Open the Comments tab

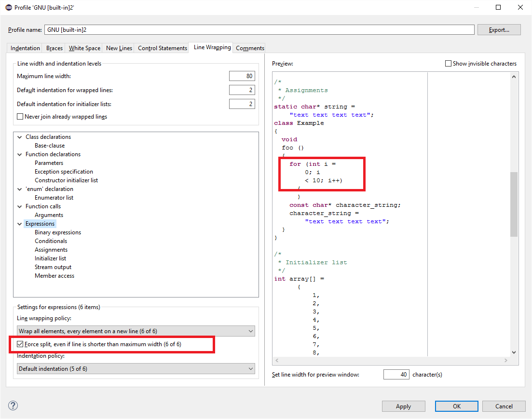pyautogui.click(x=250, y=48)
